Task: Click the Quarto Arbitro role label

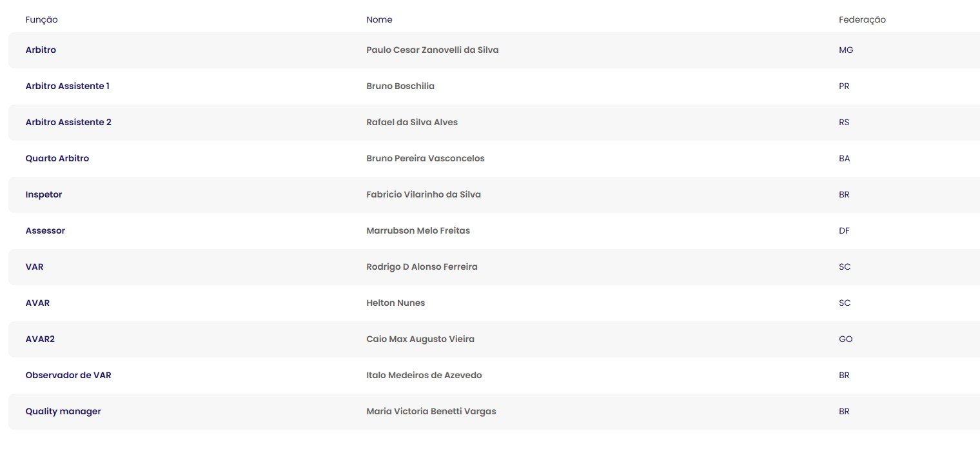Action: pyautogui.click(x=57, y=159)
